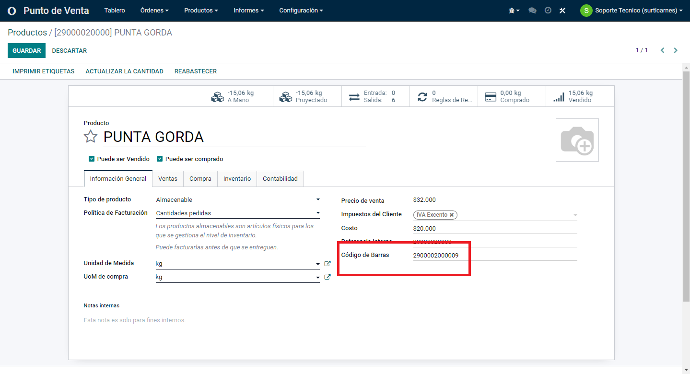The height and width of the screenshot is (374, 690).
Task: Open the bug debug icon menu
Action: coord(513,11)
